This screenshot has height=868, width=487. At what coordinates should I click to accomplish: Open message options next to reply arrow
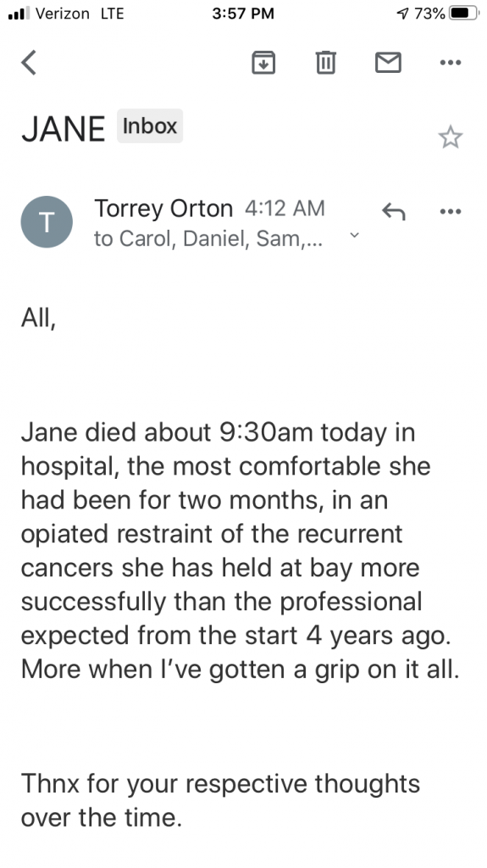(x=450, y=211)
